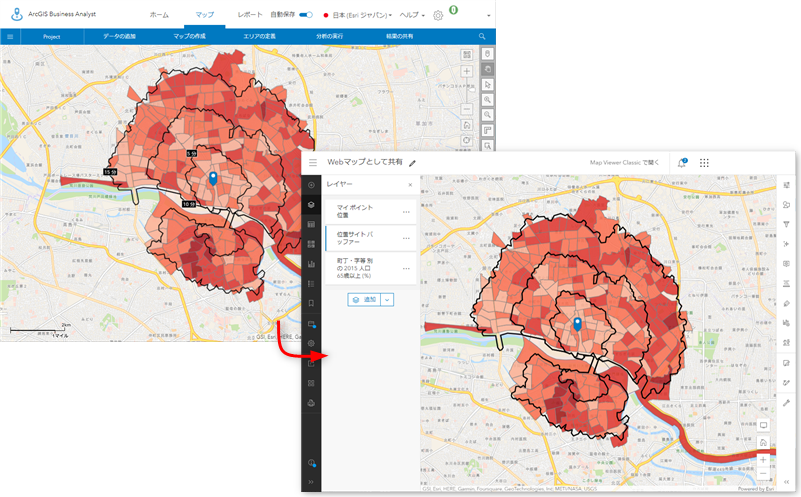Open the notifications bell icon
This screenshot has height=497, width=801.
pos(682,162)
